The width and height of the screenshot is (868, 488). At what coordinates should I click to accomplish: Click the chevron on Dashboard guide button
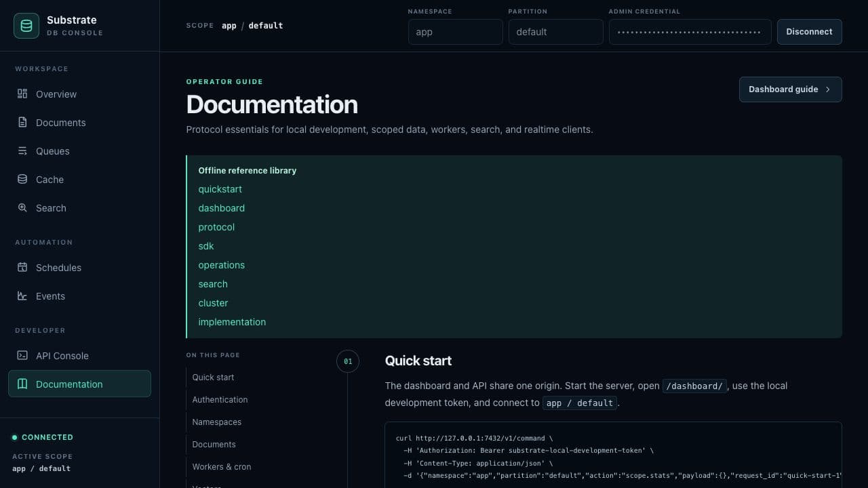click(828, 89)
